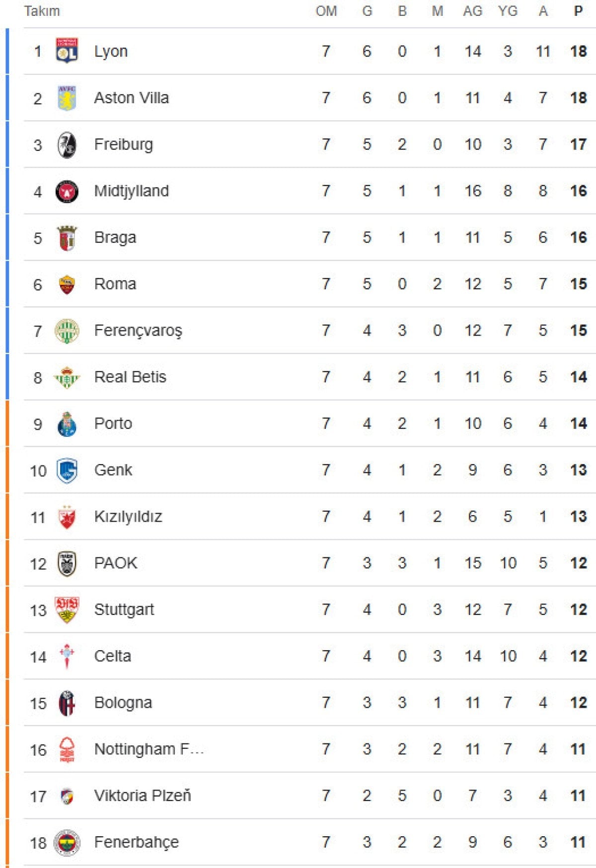The width and height of the screenshot is (596, 868).
Task: Click the Roma club crest
Action: [67, 284]
